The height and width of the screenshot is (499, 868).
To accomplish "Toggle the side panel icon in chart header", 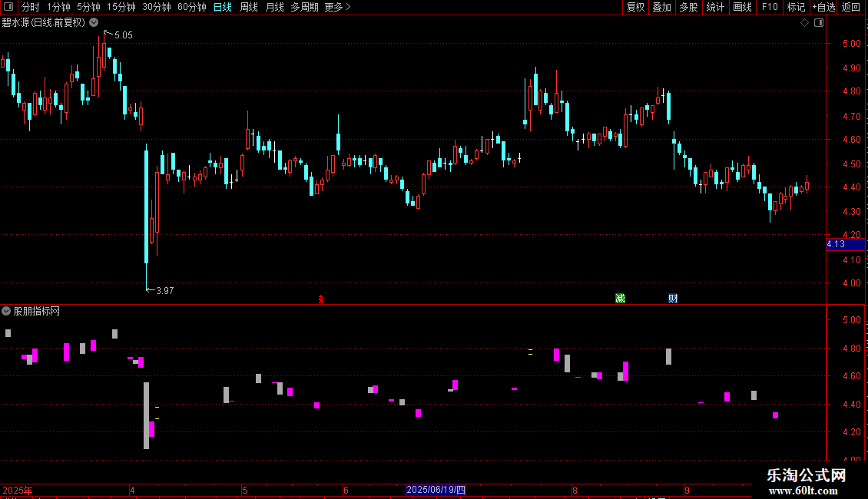I will (x=819, y=22).
